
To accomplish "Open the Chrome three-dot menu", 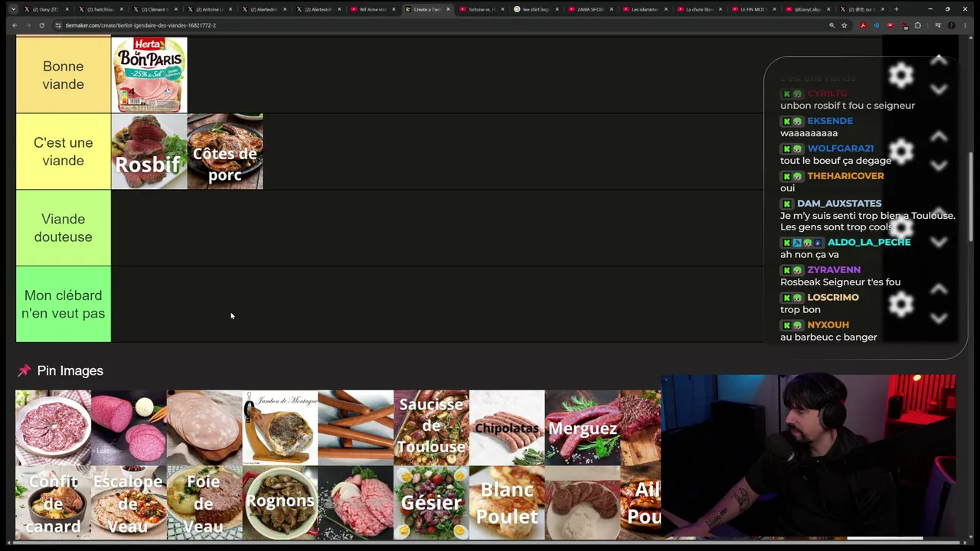I will click(x=966, y=25).
